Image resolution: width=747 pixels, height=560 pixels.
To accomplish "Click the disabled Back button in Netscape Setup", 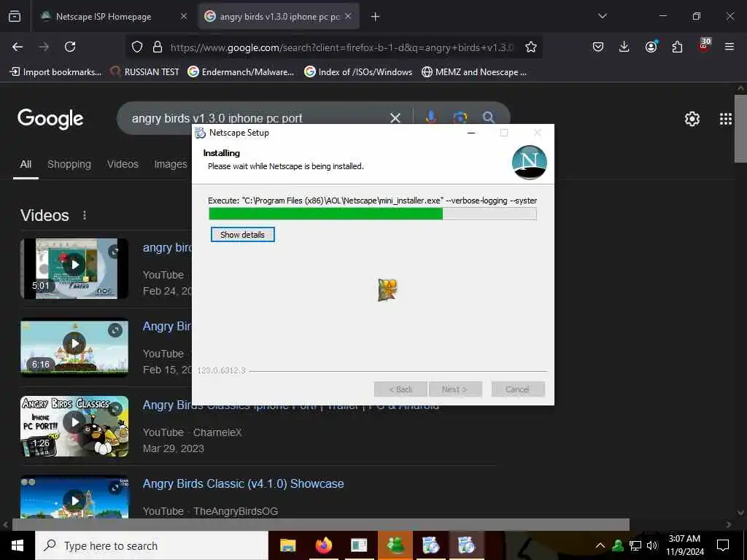I will 400,389.
